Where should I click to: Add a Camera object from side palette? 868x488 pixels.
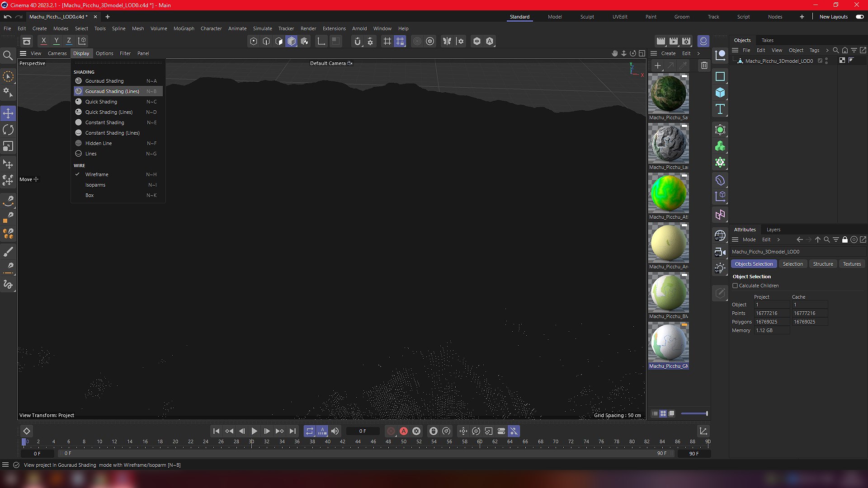click(720, 252)
